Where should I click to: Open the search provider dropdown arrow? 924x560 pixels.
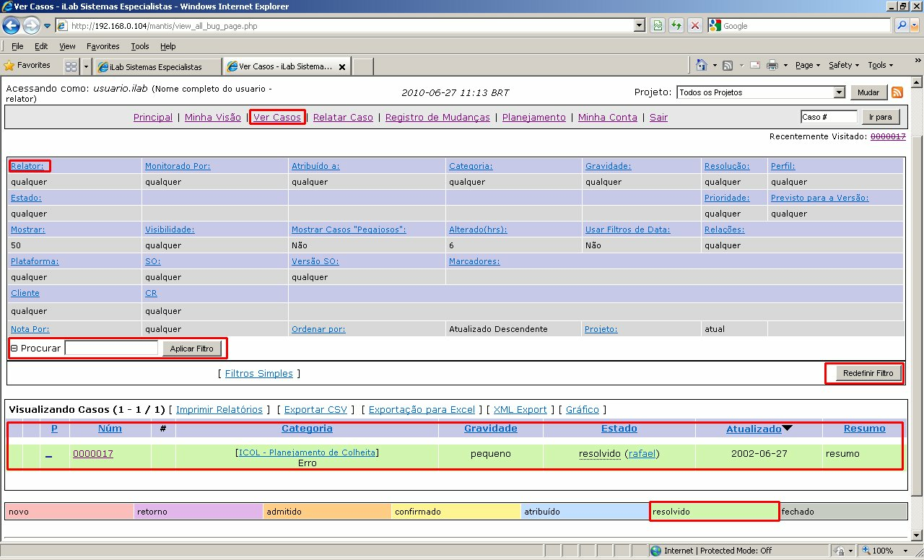(x=915, y=26)
